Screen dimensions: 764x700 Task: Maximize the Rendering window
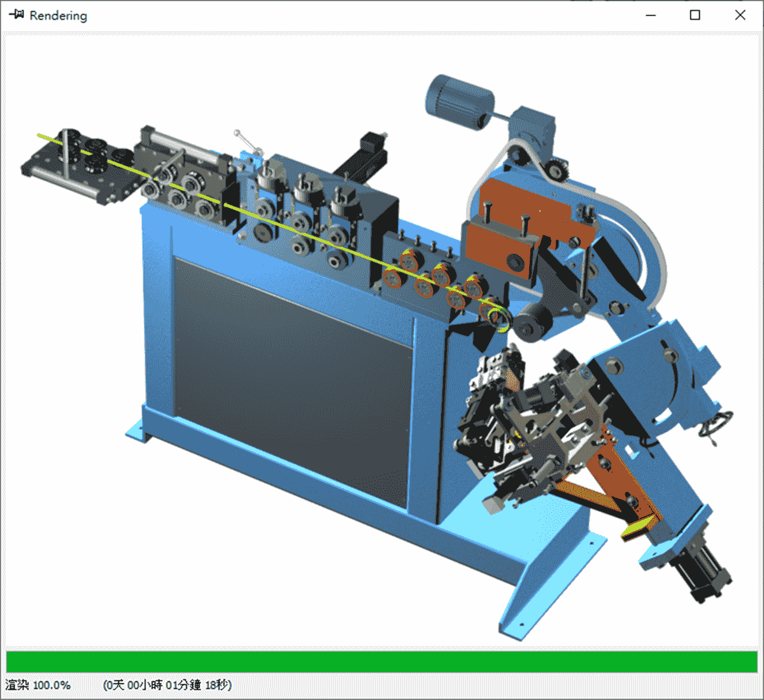(x=695, y=15)
